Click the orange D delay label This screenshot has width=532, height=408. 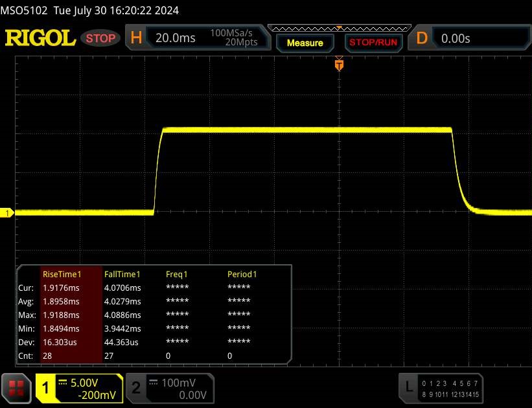pyautogui.click(x=422, y=38)
